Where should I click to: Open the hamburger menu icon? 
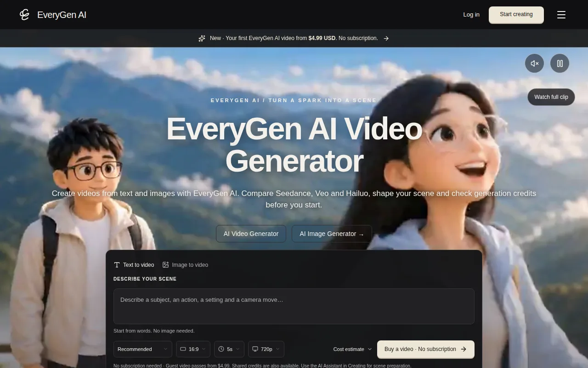[x=561, y=15]
